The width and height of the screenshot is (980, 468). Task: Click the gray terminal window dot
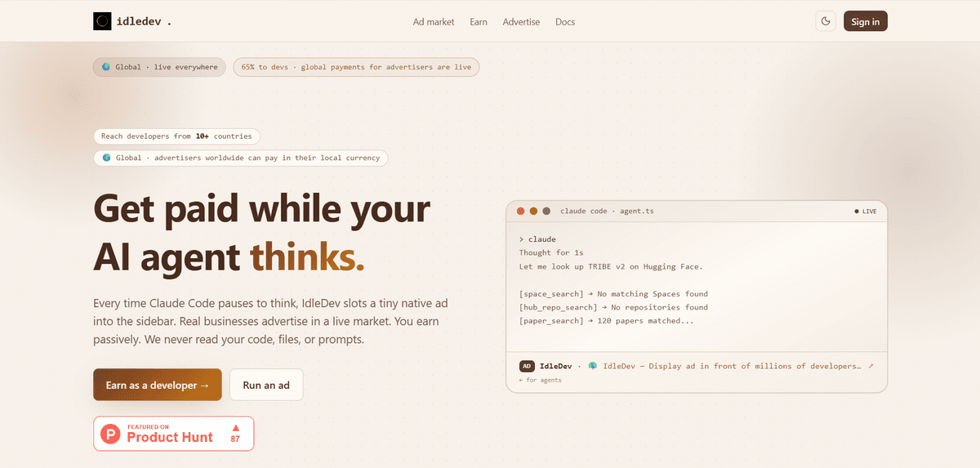tap(546, 211)
